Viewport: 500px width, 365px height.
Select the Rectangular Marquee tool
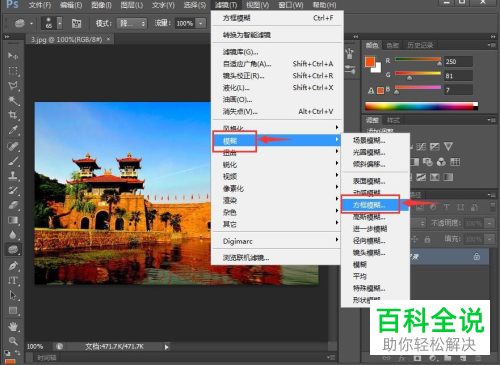click(13, 71)
